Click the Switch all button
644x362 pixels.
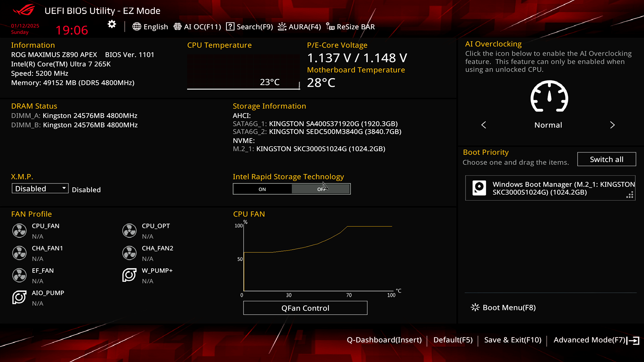[606, 159]
